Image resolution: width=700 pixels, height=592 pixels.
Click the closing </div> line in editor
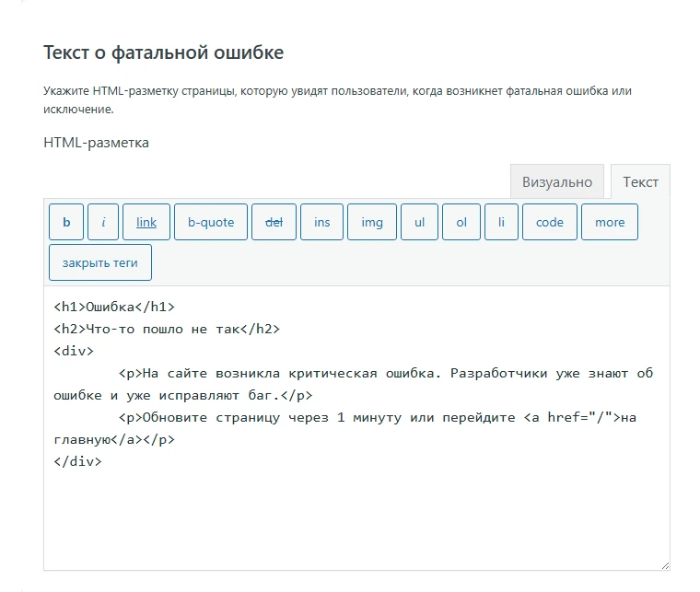pyautogui.click(x=77, y=461)
